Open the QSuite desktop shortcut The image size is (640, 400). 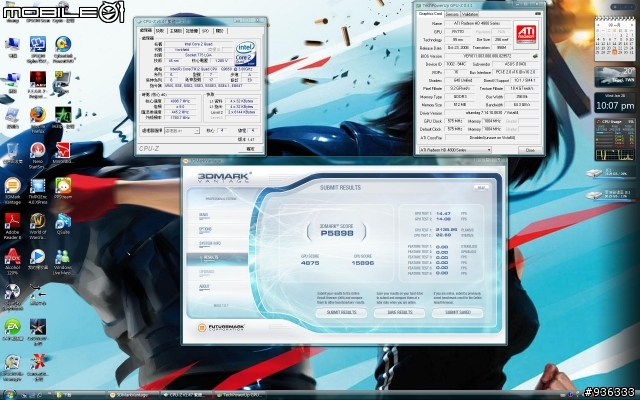pos(63,224)
